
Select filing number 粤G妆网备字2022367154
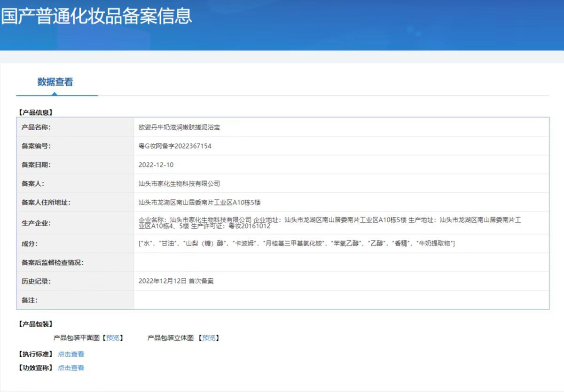[175, 146]
